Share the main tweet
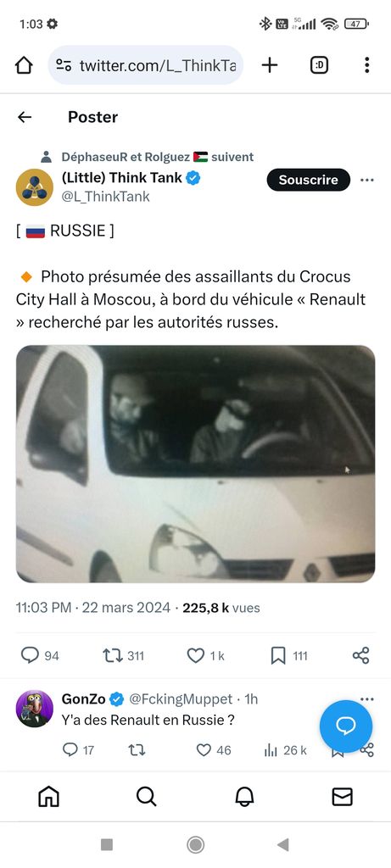The width and height of the screenshot is (391, 868). [x=360, y=655]
